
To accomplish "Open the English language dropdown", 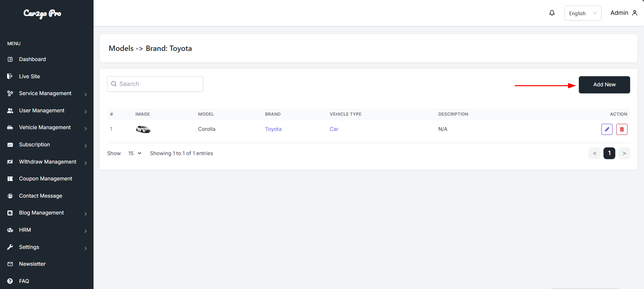I will coord(583,13).
